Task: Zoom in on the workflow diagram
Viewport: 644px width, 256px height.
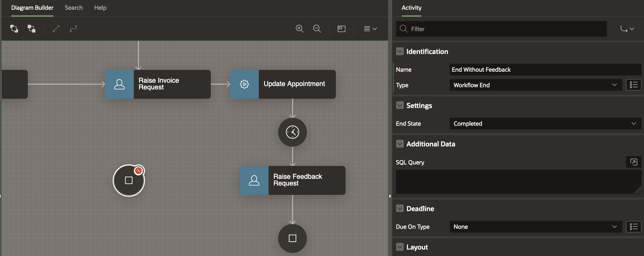Action: pos(299,29)
